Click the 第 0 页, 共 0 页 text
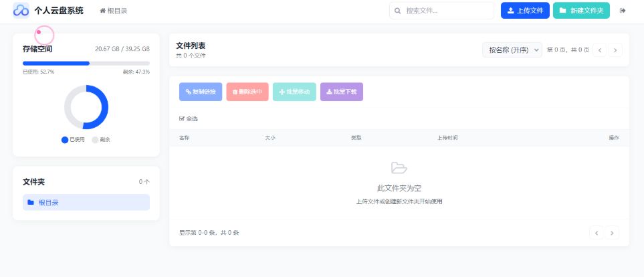 [568, 50]
